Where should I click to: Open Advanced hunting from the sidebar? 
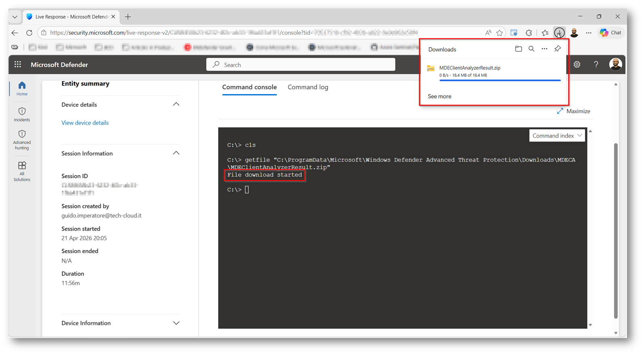click(x=22, y=140)
